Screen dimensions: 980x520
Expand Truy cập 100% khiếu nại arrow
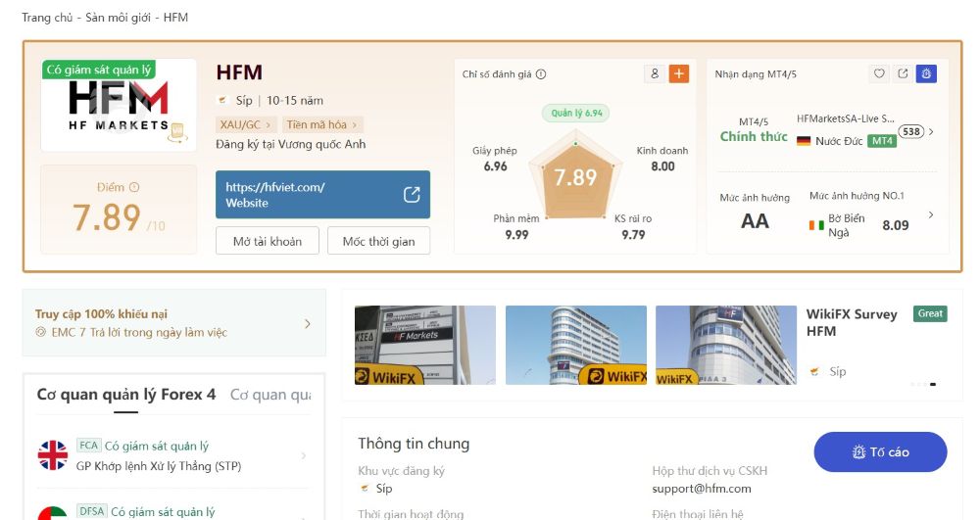point(307,323)
